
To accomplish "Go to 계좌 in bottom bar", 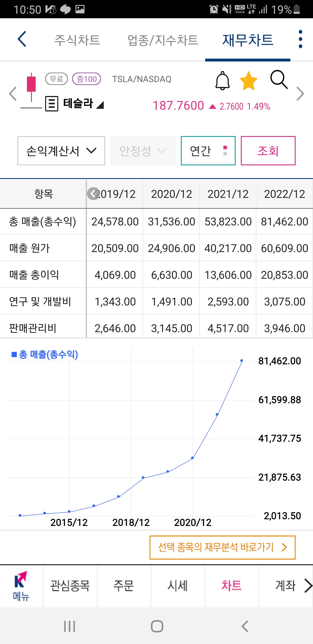I will (x=285, y=586).
